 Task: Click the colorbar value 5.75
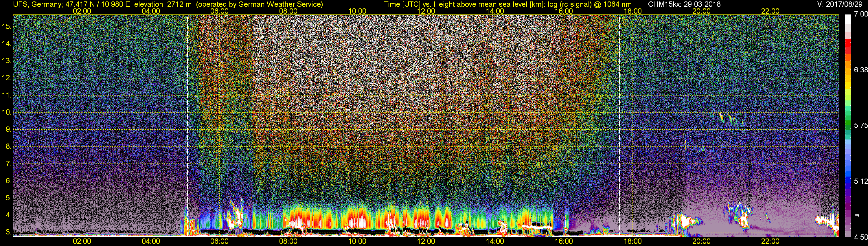click(860, 126)
